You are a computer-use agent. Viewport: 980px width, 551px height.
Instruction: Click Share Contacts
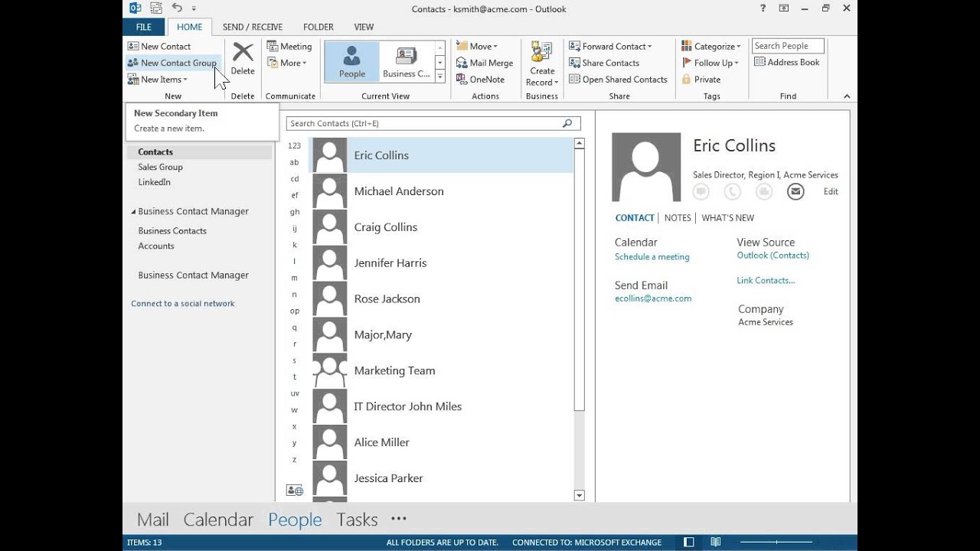604,63
